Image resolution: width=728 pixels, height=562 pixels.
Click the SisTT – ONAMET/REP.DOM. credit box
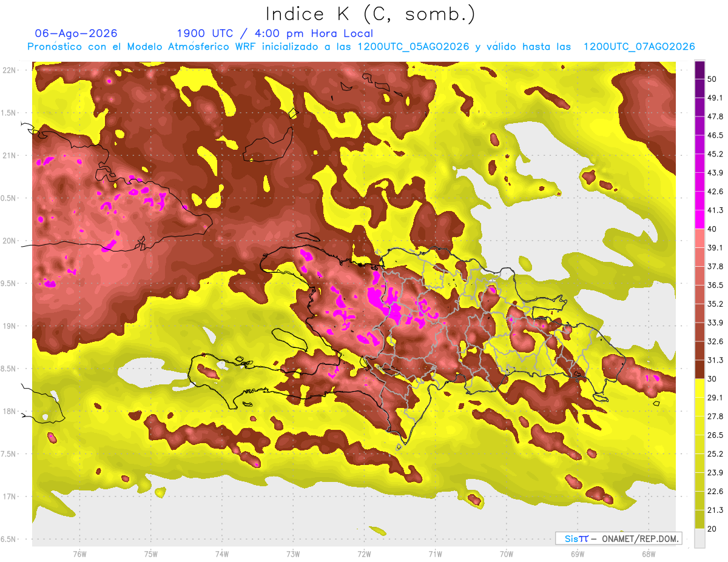coord(618,538)
